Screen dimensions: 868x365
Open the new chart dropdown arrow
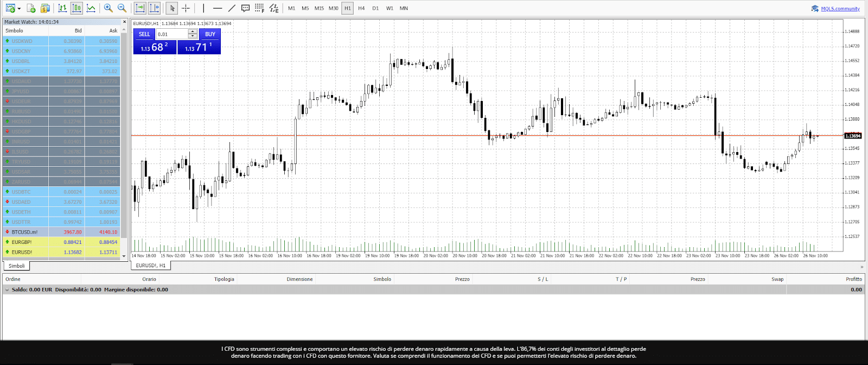(19, 9)
